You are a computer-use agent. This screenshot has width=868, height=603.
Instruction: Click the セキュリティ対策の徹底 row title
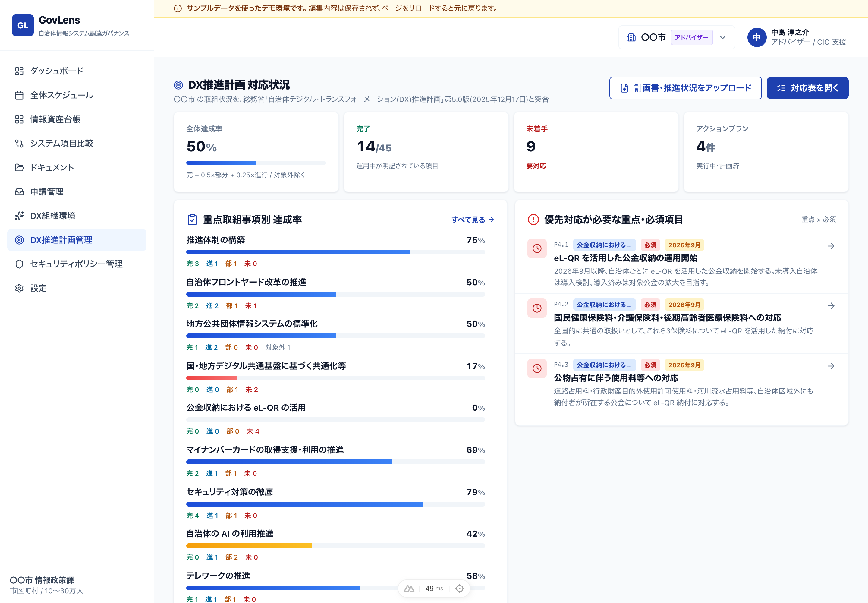(230, 492)
